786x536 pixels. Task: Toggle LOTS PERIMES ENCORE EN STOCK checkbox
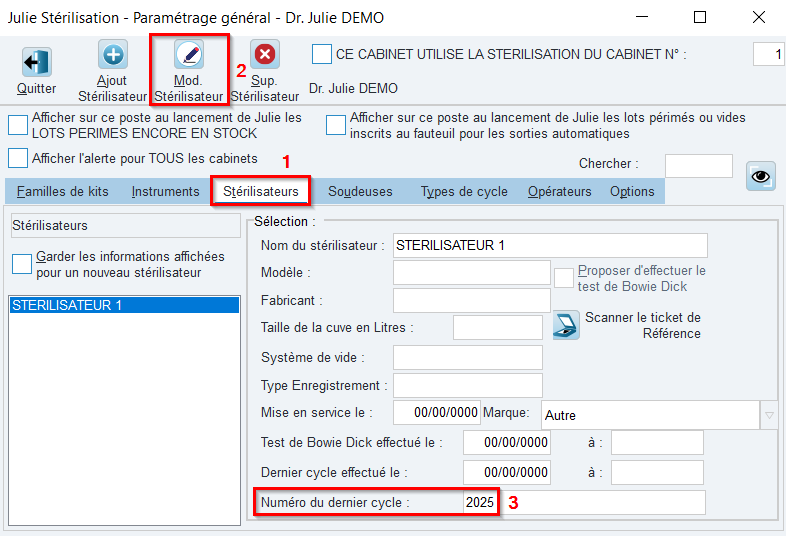coord(18,125)
